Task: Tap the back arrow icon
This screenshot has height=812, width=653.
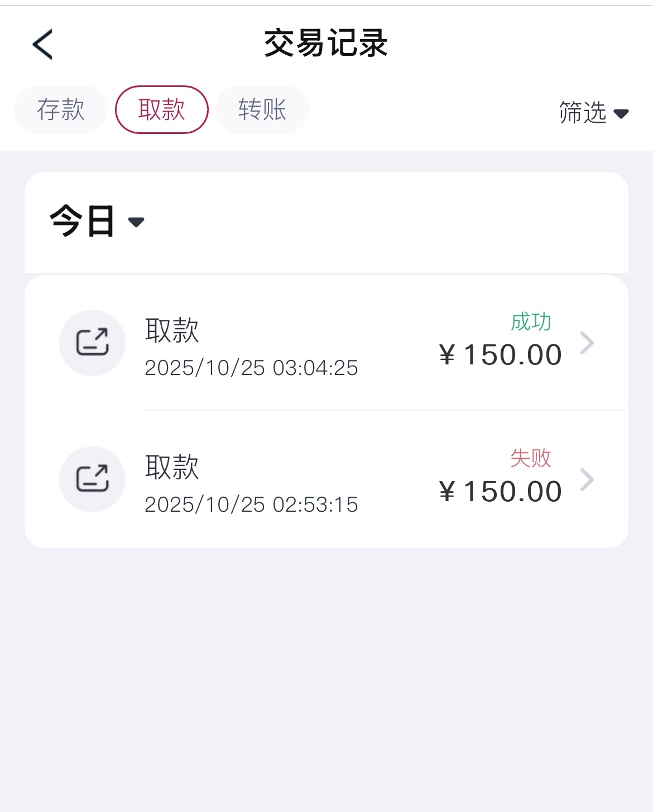Action: click(x=42, y=44)
